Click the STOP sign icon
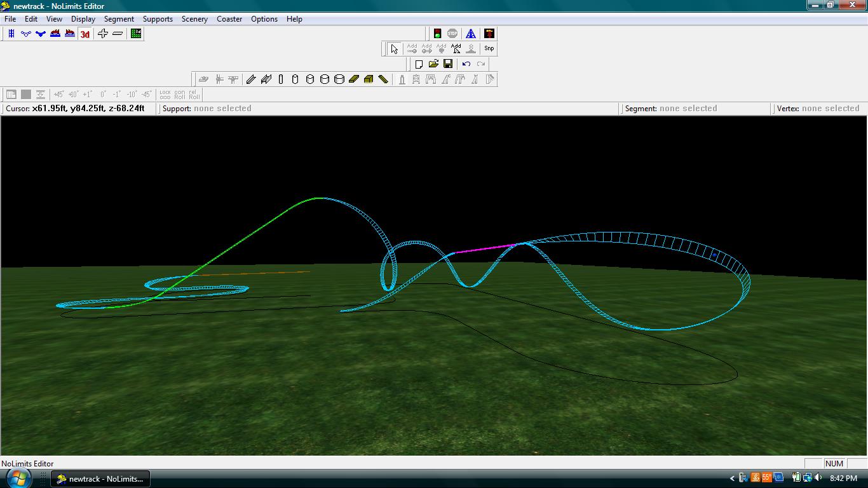 point(452,34)
